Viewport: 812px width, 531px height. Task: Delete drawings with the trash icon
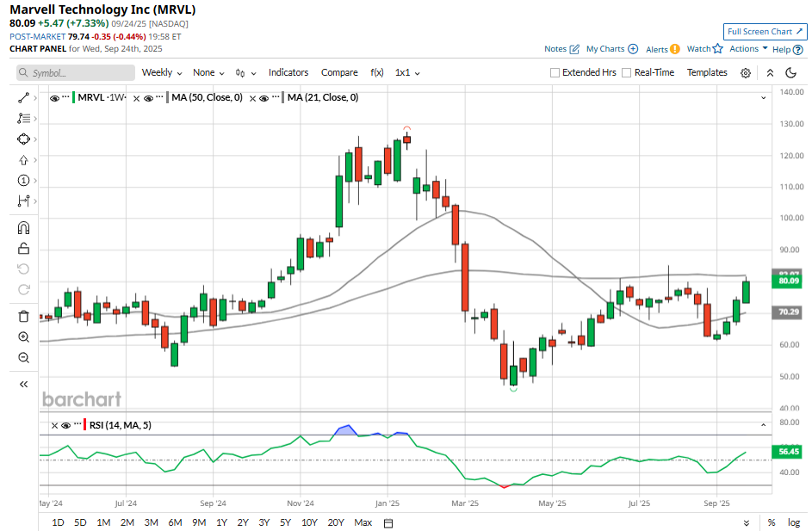pyautogui.click(x=23, y=316)
